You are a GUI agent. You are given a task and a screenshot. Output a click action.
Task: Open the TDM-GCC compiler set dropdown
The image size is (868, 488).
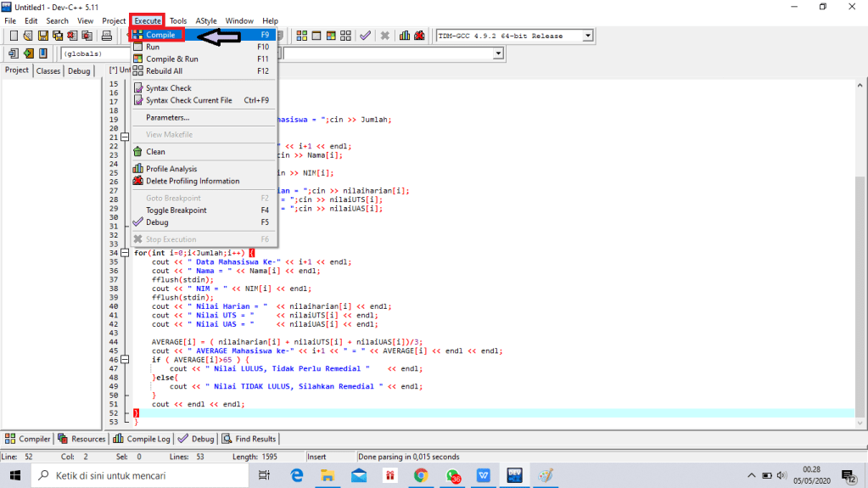tap(587, 36)
